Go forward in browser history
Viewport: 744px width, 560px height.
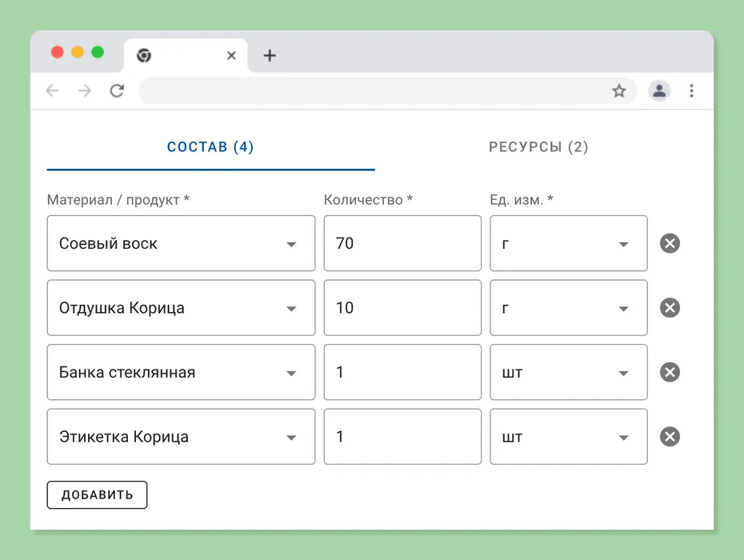coord(85,90)
